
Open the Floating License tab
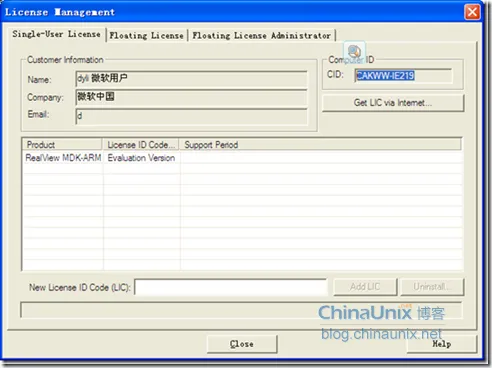tap(147, 35)
